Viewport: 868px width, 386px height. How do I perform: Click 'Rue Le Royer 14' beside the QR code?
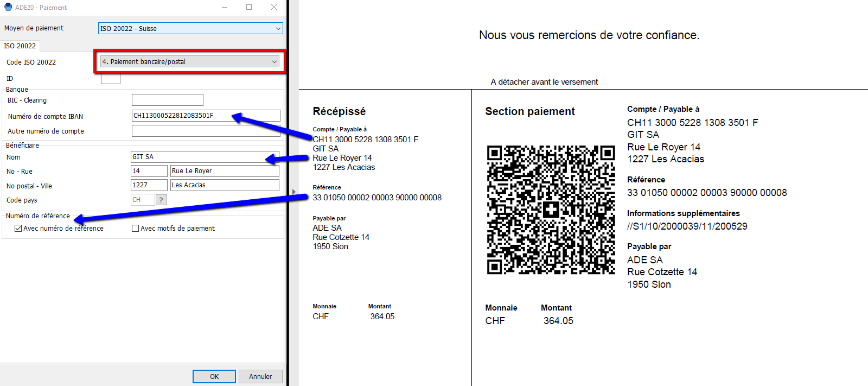(664, 147)
